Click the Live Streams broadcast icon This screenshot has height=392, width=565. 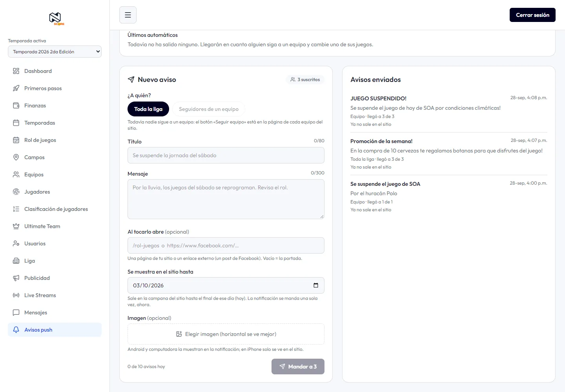pos(16,295)
